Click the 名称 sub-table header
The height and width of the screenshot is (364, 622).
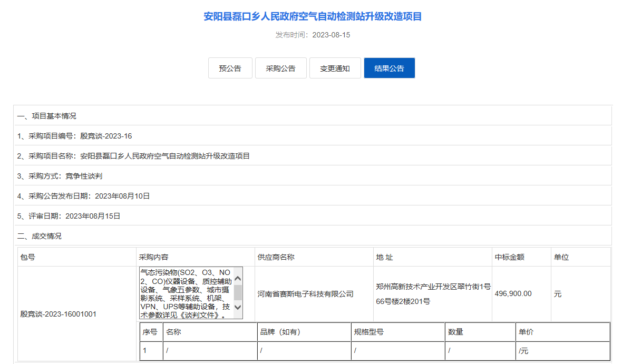210,332
